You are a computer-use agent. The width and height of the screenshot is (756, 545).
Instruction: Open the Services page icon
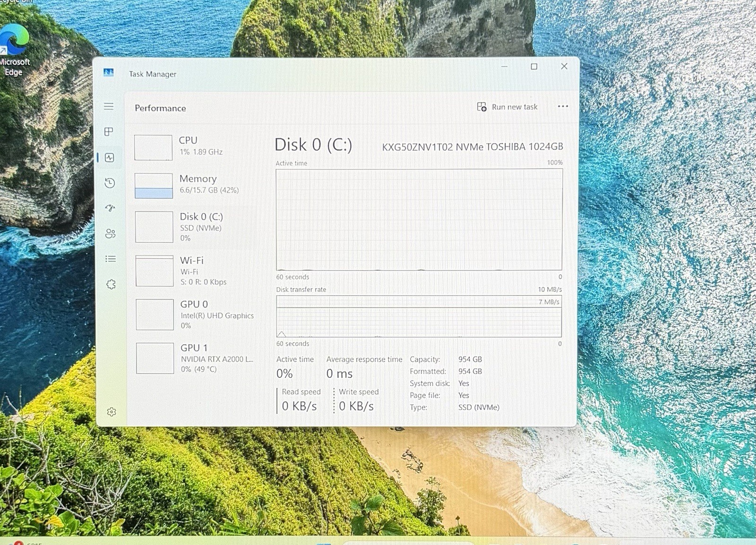[x=111, y=284]
